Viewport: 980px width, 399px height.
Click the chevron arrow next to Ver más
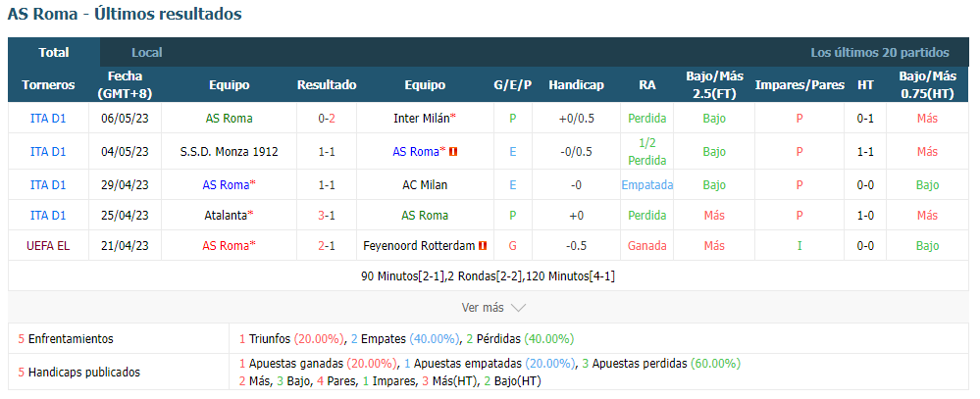(x=518, y=308)
